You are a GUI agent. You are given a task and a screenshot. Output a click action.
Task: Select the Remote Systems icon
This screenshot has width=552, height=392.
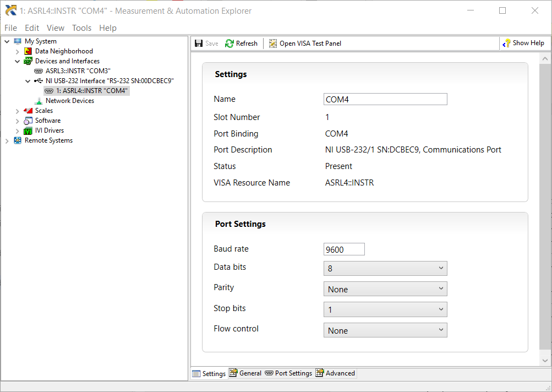pyautogui.click(x=18, y=140)
